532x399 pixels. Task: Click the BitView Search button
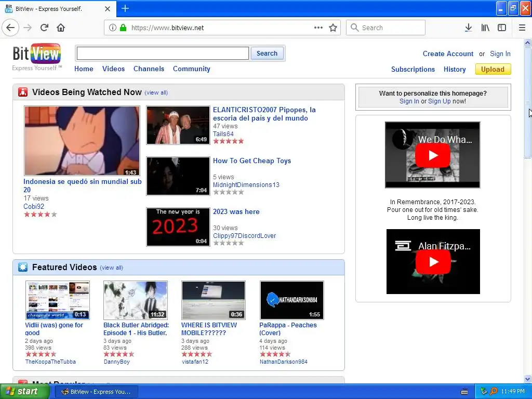[267, 54]
